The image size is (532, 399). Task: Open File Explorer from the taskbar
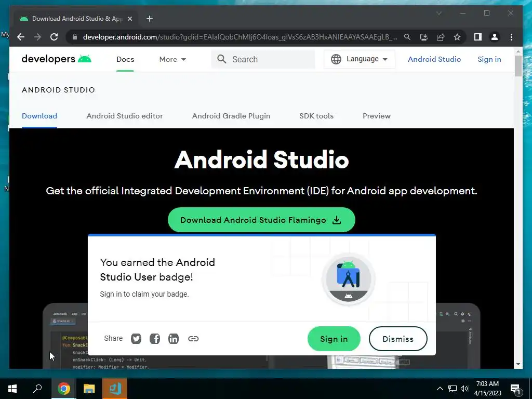(89, 389)
